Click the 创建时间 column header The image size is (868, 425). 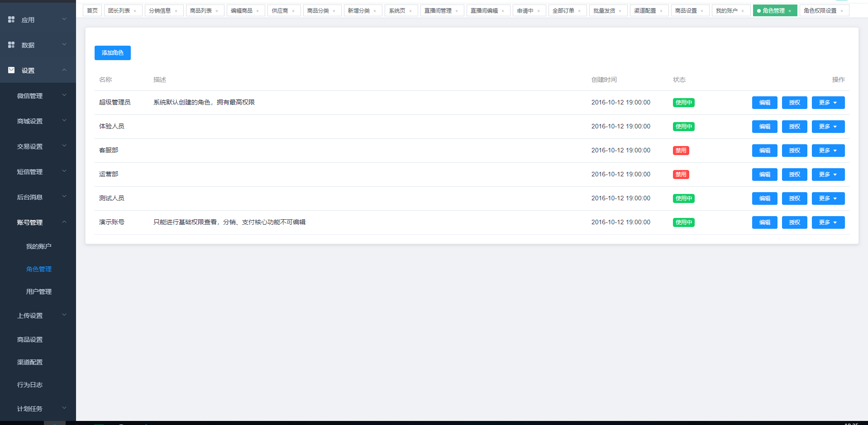tap(604, 80)
